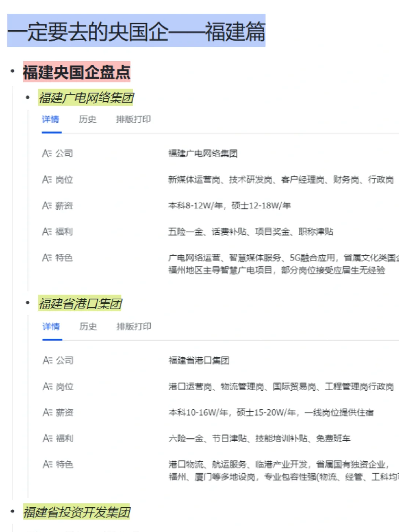This screenshot has height=532, width=399.
Task: Click the text-field icon beside 薪资 in 港口 section
Action: pyautogui.click(x=47, y=412)
